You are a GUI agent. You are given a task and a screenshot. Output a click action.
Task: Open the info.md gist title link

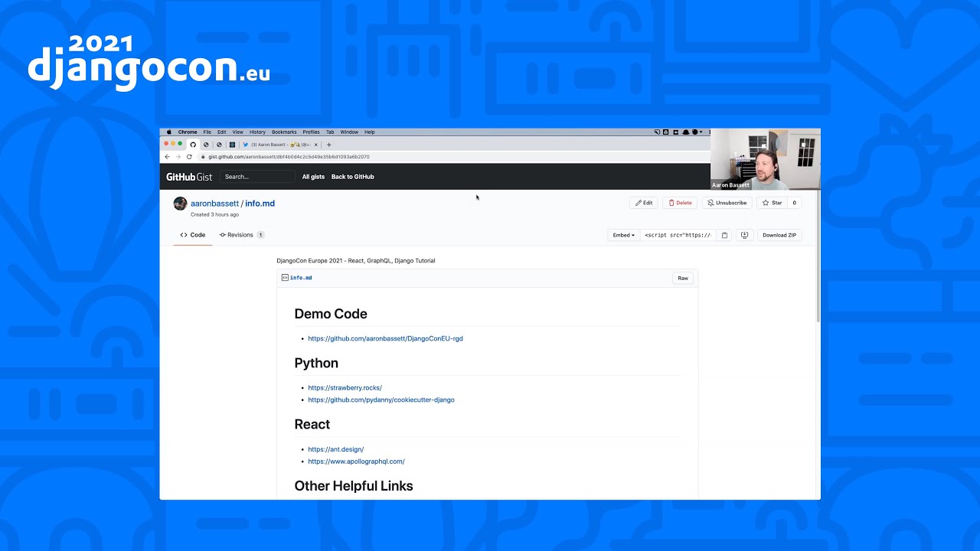click(260, 204)
